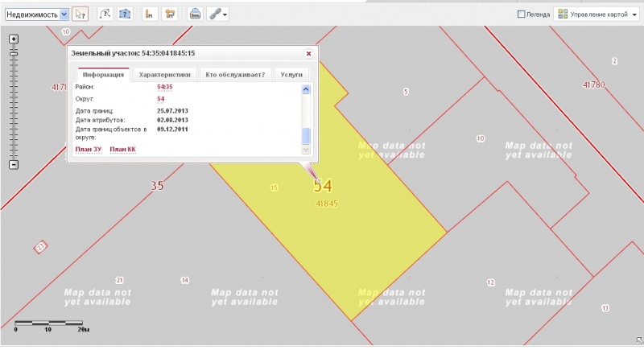
Task: Close the Земельный участок popup
Action: point(308,53)
